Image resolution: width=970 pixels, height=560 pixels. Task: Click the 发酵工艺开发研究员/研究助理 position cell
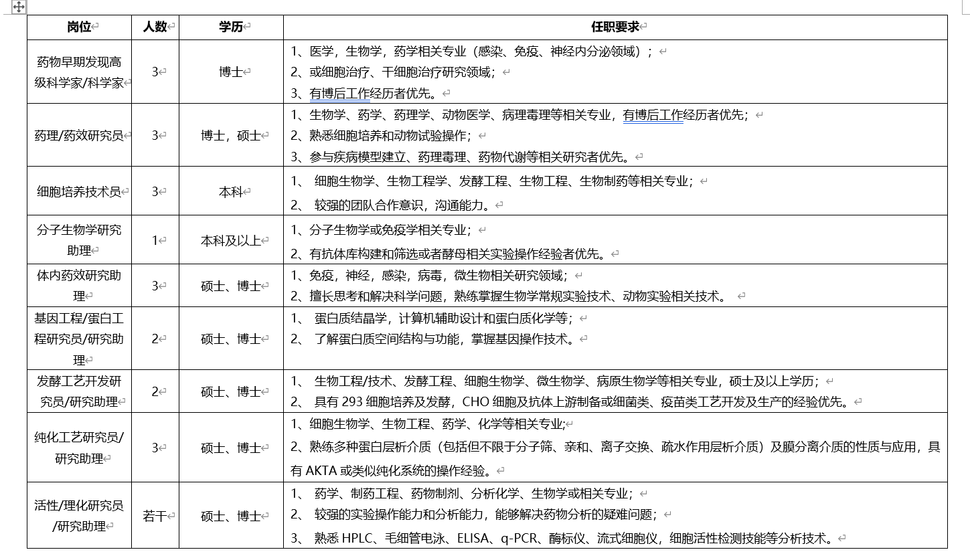pyautogui.click(x=79, y=392)
